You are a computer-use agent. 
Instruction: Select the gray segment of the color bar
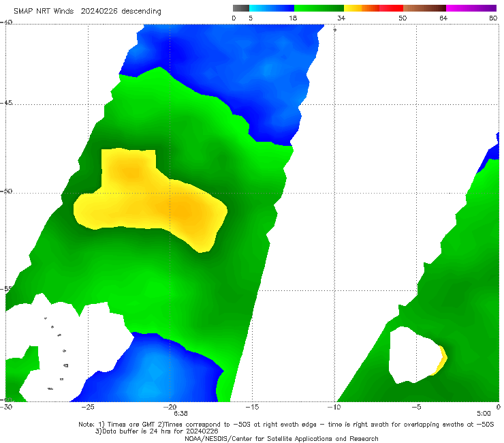240,8
